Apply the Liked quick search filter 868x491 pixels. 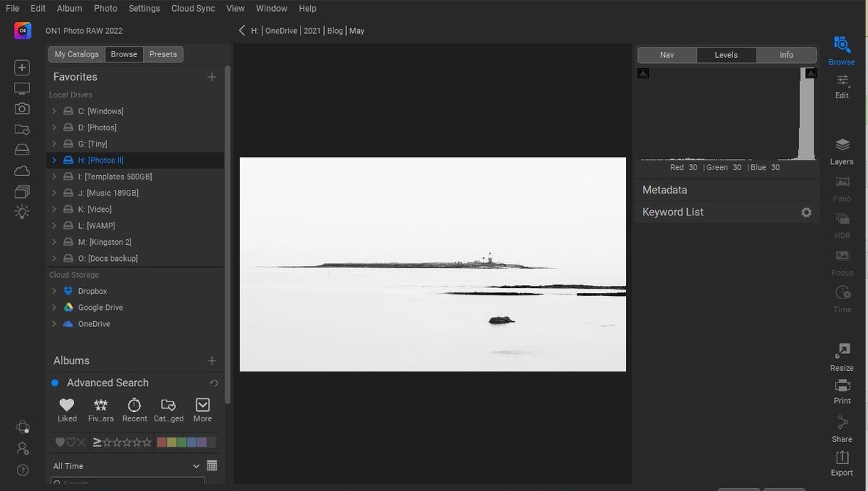[x=67, y=410]
